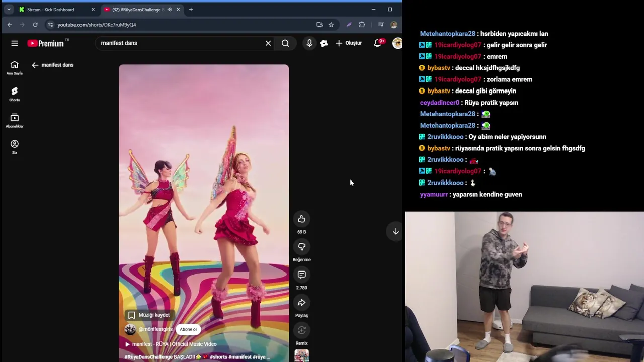Bookmark this page with the star
Screen dimensions: 644x362
pos(331,25)
